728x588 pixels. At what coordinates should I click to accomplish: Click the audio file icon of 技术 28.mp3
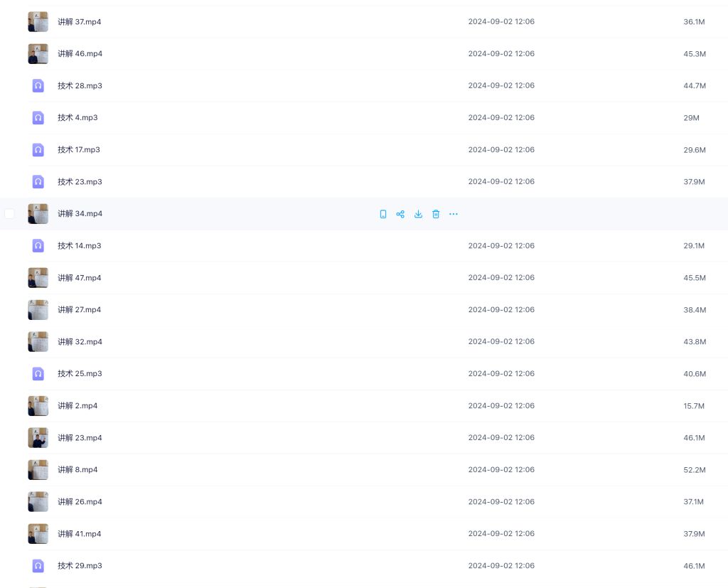coord(38,86)
